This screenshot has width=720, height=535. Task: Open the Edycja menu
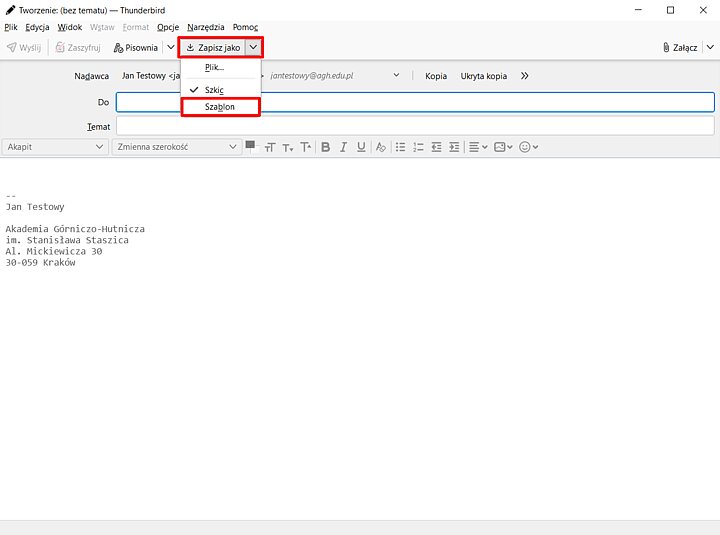pyautogui.click(x=37, y=27)
